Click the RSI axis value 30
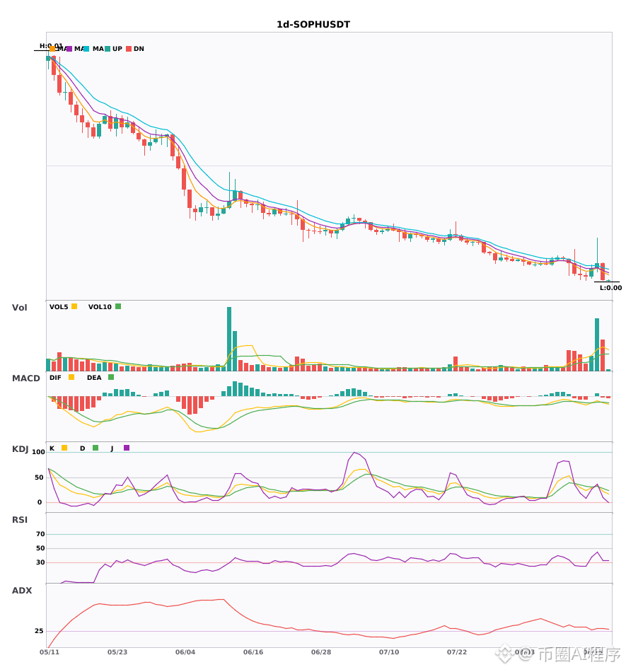 coord(40,562)
